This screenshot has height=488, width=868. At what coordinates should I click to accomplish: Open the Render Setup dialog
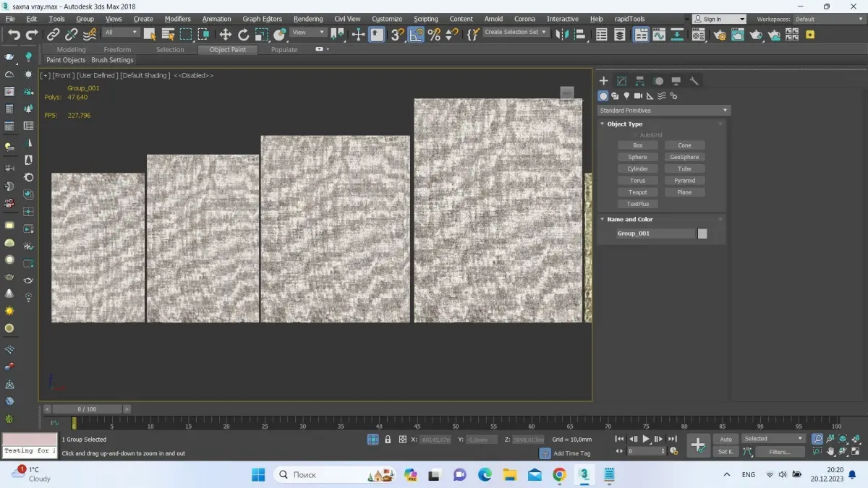pos(719,34)
